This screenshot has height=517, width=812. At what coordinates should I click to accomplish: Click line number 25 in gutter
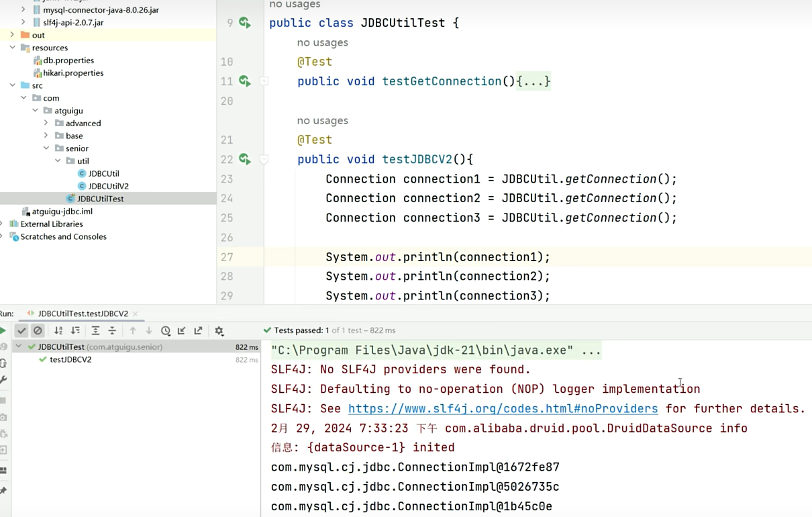pos(226,218)
